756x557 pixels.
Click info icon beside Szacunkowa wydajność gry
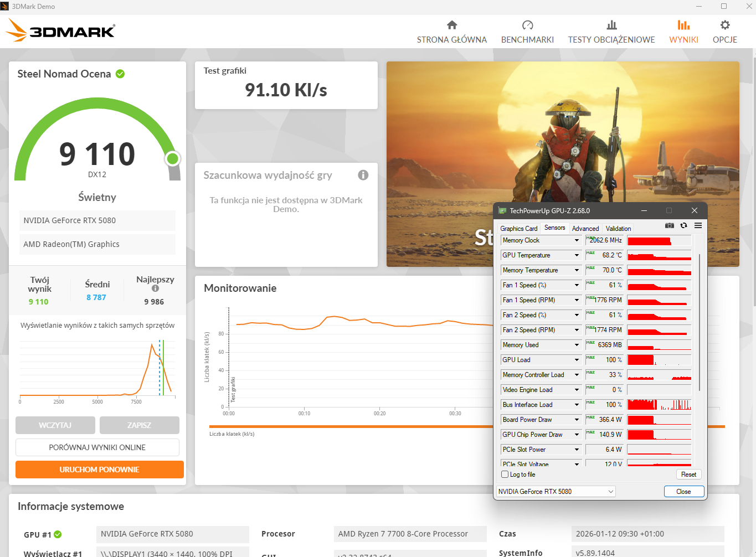tap(363, 175)
